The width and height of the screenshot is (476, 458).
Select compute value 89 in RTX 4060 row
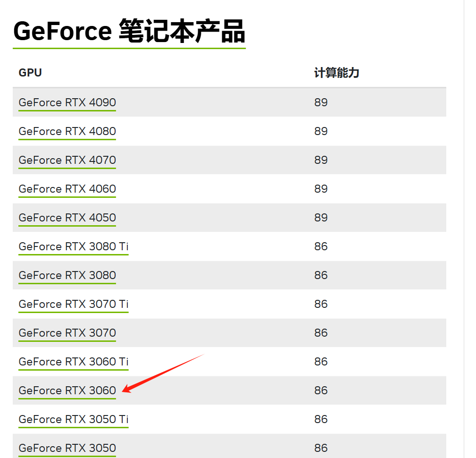point(321,189)
